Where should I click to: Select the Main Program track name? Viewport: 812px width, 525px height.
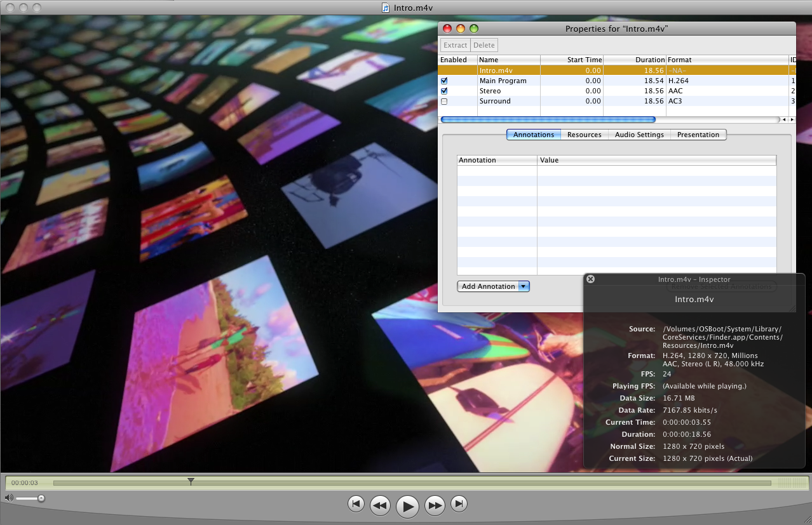click(x=503, y=81)
